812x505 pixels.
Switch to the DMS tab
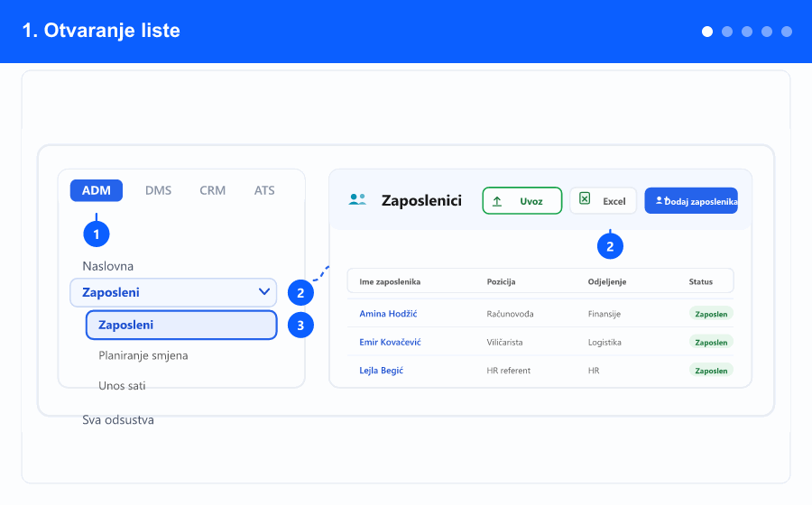pos(158,190)
